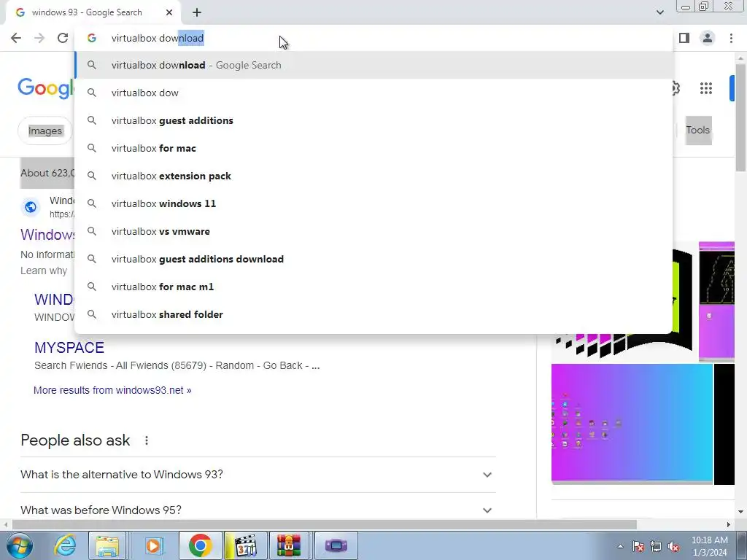Close the windows 93 Google Search tab
The width and height of the screenshot is (747, 560).
(169, 12)
